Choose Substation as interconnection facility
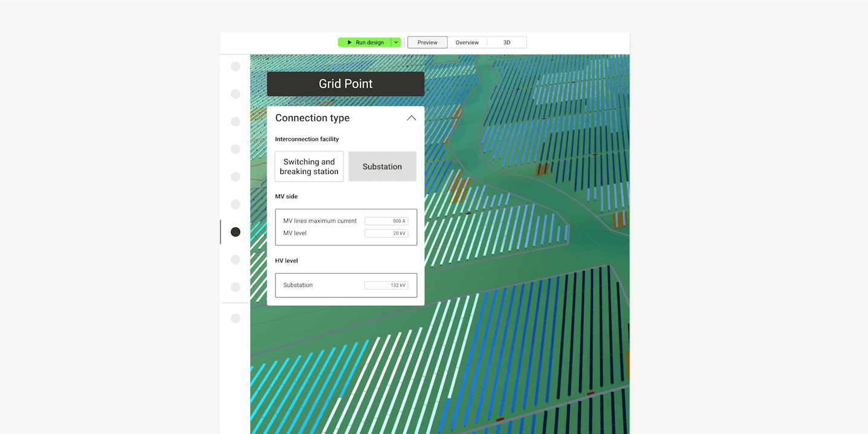The image size is (868, 434). tap(382, 167)
